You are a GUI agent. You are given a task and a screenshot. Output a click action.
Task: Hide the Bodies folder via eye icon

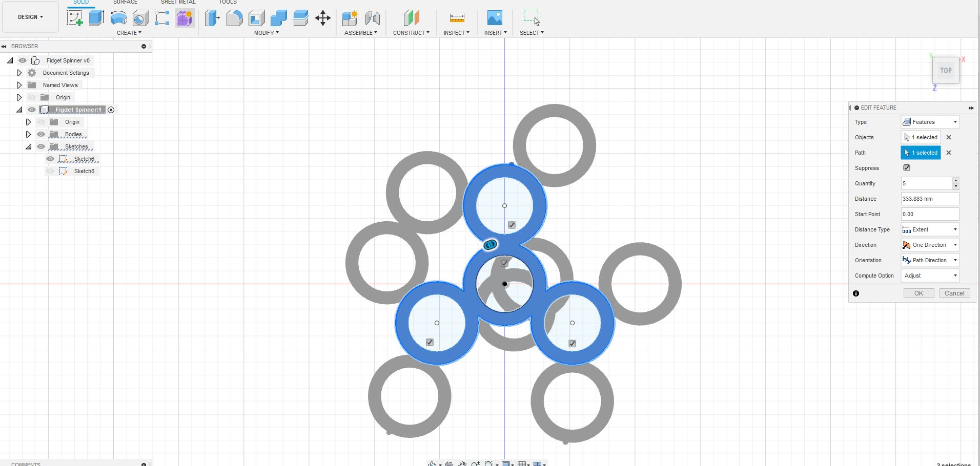pyautogui.click(x=41, y=134)
